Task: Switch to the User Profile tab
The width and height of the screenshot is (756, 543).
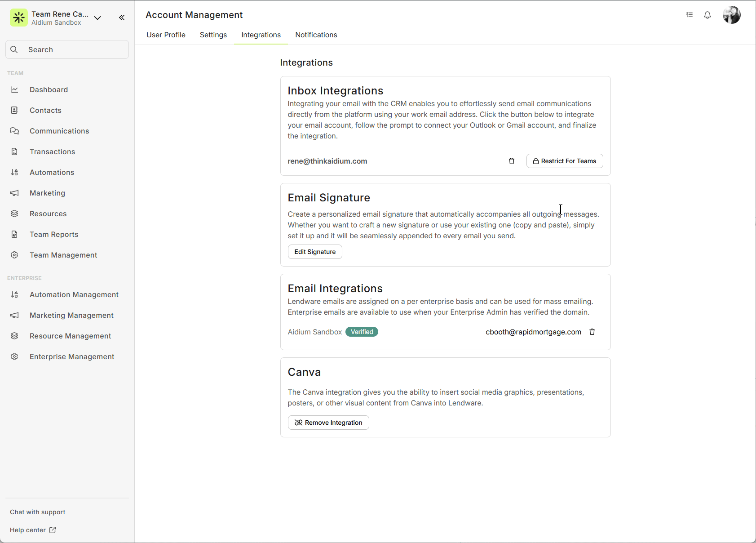Action: [x=166, y=35]
